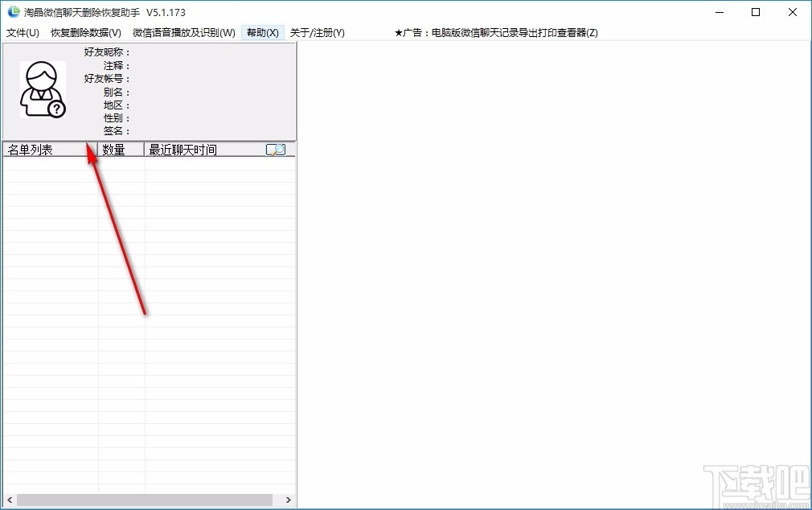Open the 电脑版微信聊天记录导出打印查看器(Z) ad link
Screen dimensions: 812x510
tap(496, 33)
